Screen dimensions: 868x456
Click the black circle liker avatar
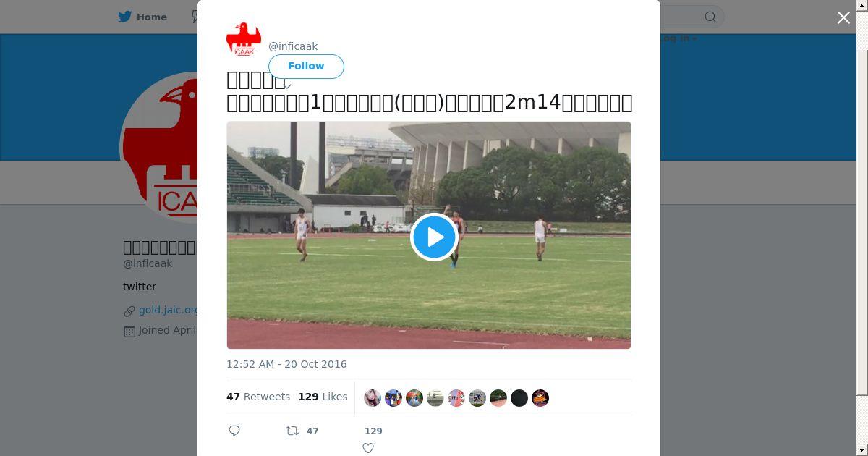pos(519,398)
